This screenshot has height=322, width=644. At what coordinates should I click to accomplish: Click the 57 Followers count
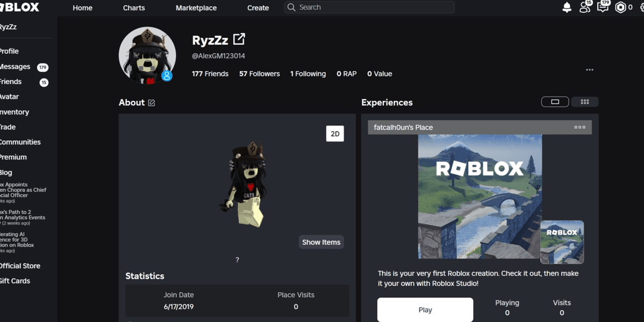coord(259,74)
